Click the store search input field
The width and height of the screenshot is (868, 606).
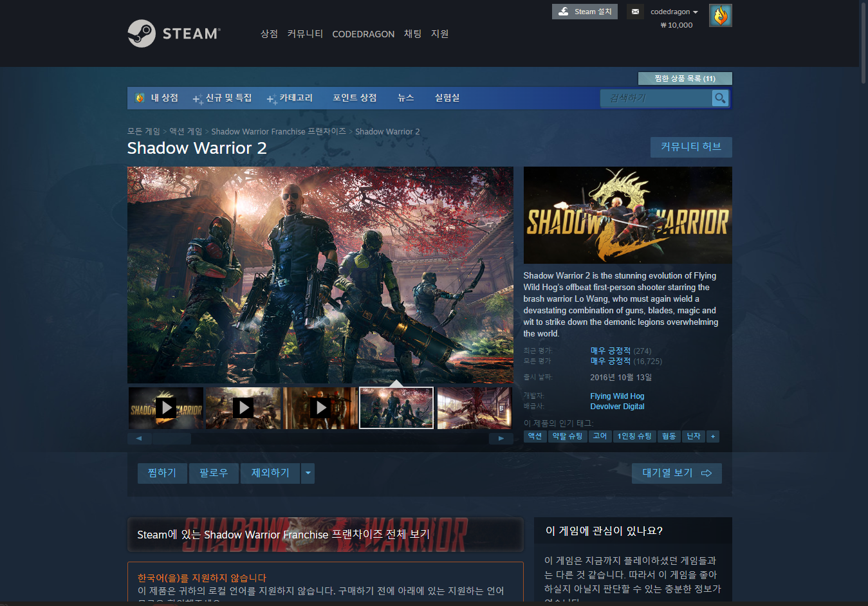coord(656,98)
